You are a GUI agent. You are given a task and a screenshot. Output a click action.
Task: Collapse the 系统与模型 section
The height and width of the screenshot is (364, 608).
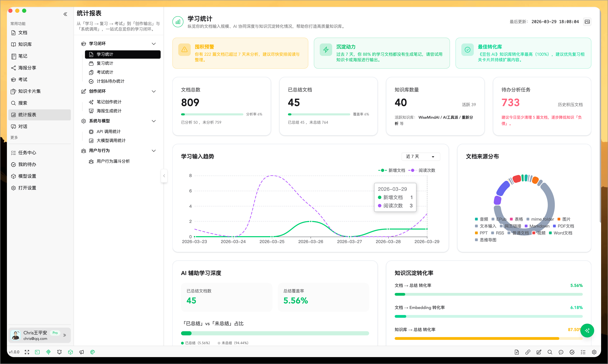(154, 121)
